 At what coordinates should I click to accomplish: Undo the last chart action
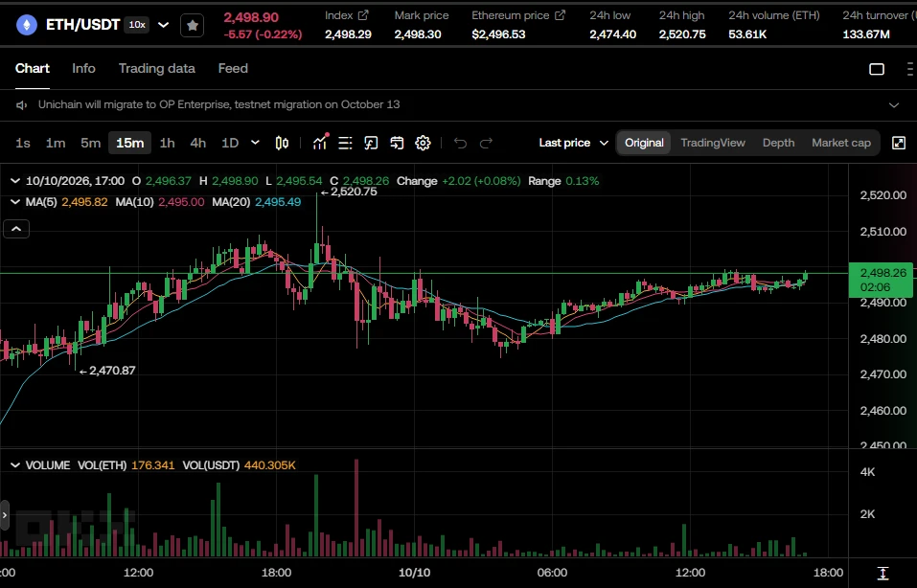coord(460,144)
